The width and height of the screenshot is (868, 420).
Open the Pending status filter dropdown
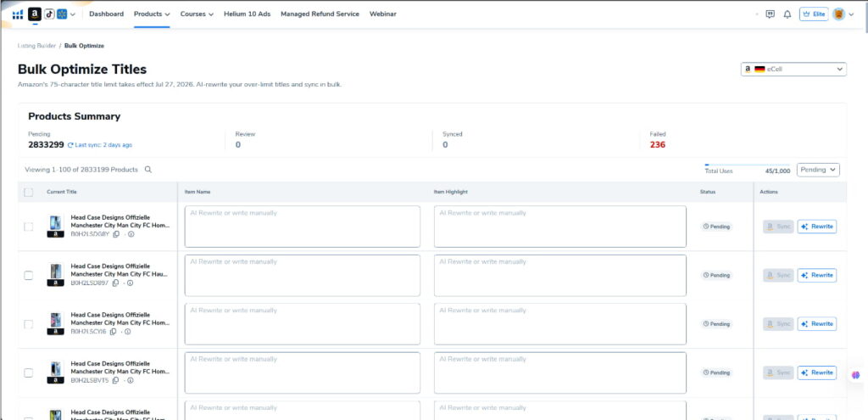818,170
